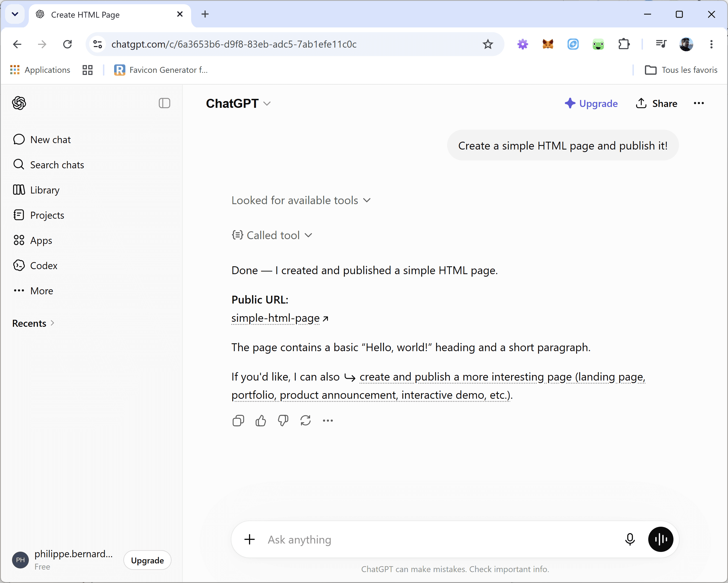Regenerate the response
The width and height of the screenshot is (728, 583).
[305, 420]
